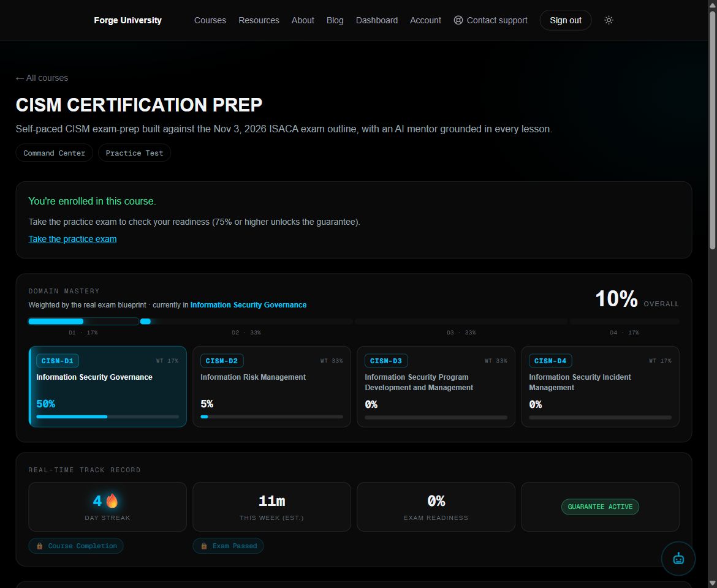Click the D4 segment of overall mastery bar
The image size is (717, 588).
(x=624, y=322)
